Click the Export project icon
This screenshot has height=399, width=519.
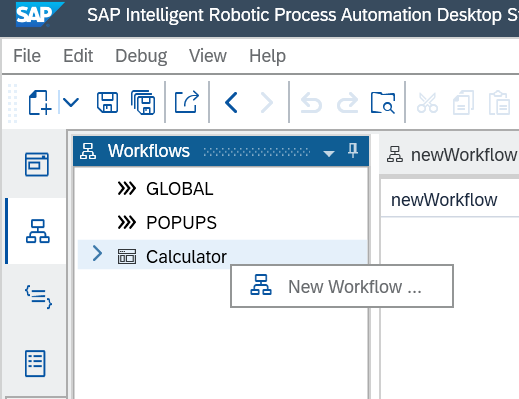(x=187, y=102)
